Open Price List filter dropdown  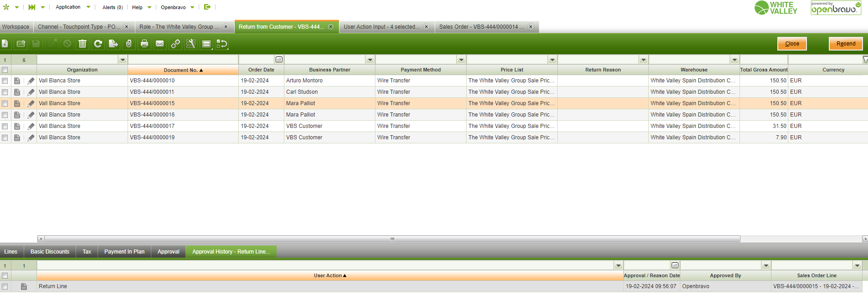(552, 60)
